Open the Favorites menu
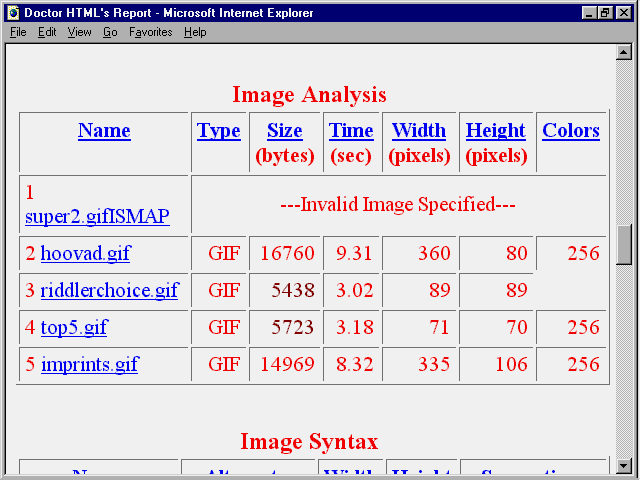The image size is (640, 480). click(x=150, y=32)
